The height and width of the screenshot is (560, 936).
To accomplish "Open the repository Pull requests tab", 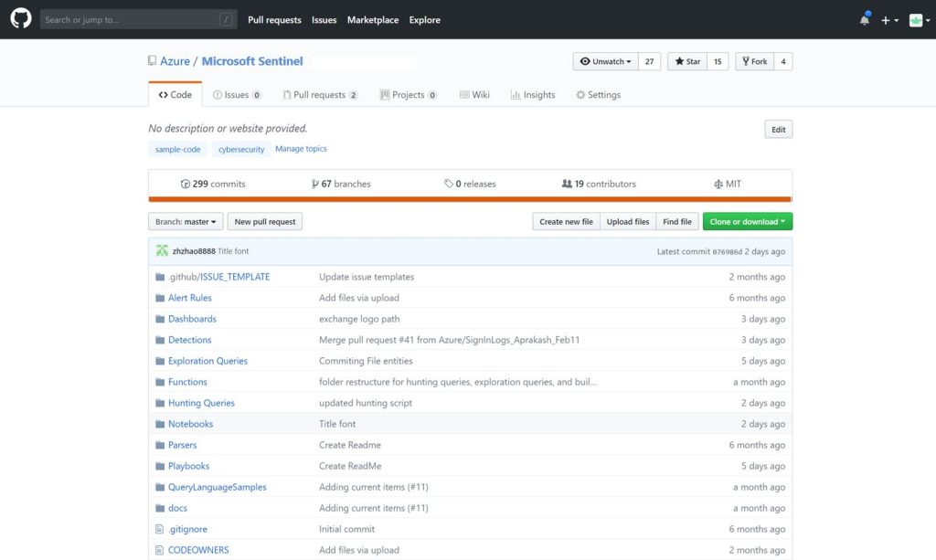I will [x=320, y=94].
